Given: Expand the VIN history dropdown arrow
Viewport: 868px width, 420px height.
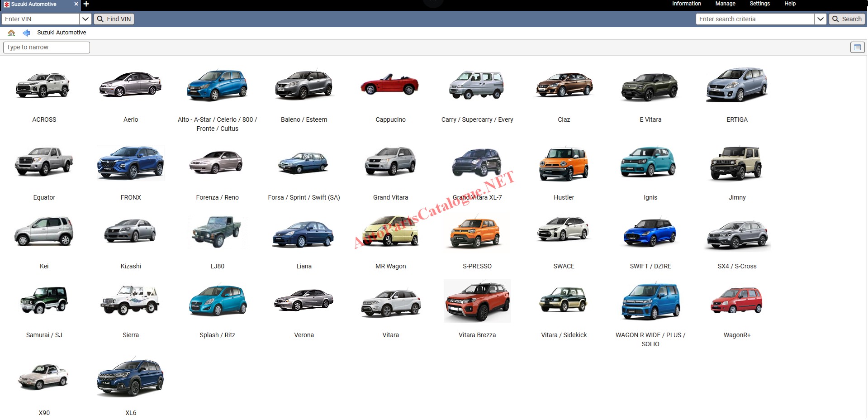Looking at the screenshot, I should 85,19.
